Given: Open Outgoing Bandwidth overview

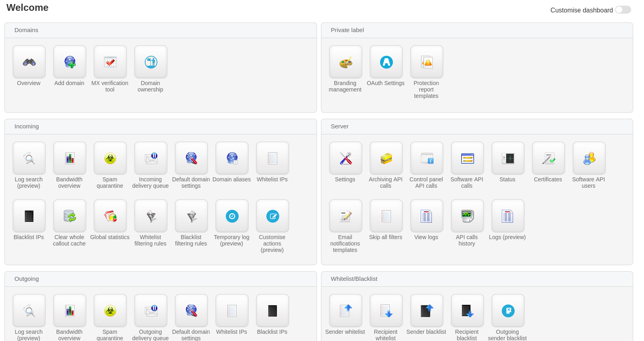Looking at the screenshot, I should 70,311.
